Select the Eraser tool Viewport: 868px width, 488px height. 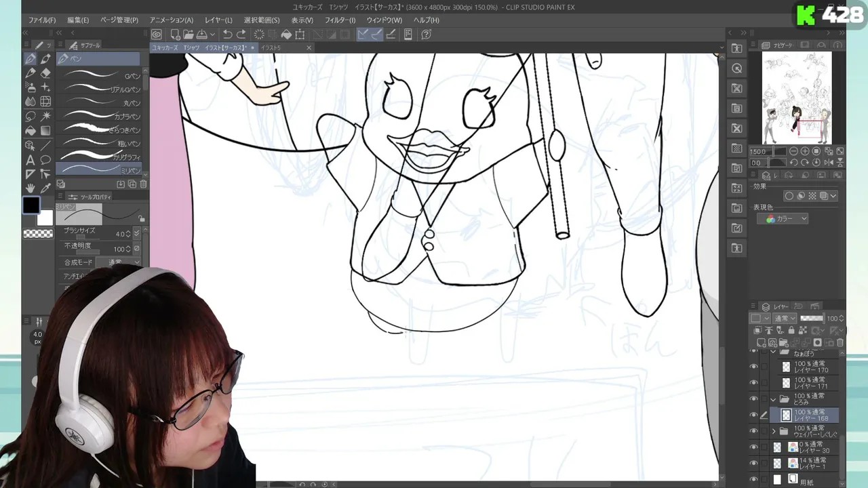(45, 73)
